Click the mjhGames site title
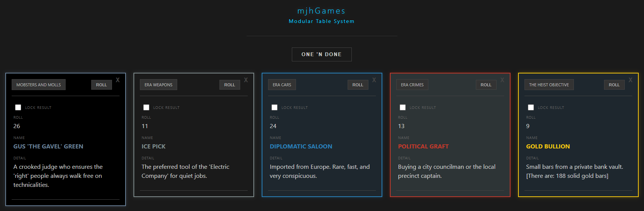 pyautogui.click(x=321, y=11)
